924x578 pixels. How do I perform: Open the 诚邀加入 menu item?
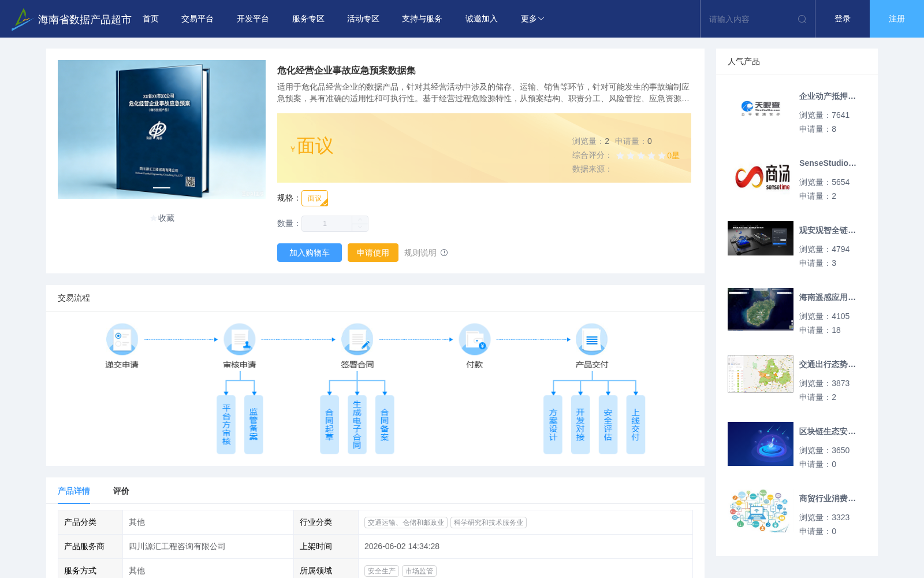(x=482, y=19)
